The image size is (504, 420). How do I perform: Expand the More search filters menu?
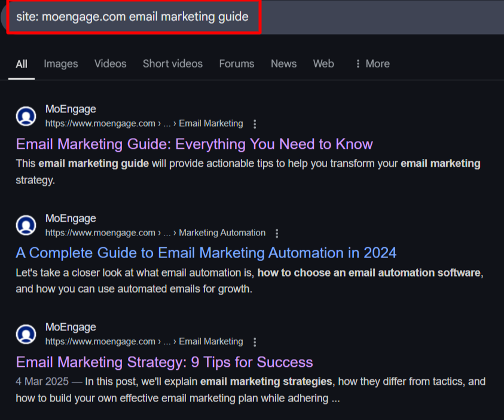[x=372, y=63]
